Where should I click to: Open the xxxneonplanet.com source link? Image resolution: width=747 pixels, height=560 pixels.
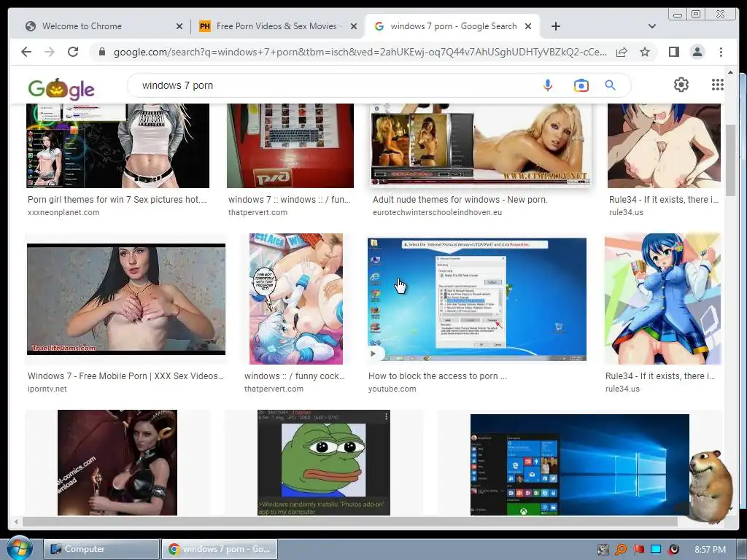[x=63, y=212]
